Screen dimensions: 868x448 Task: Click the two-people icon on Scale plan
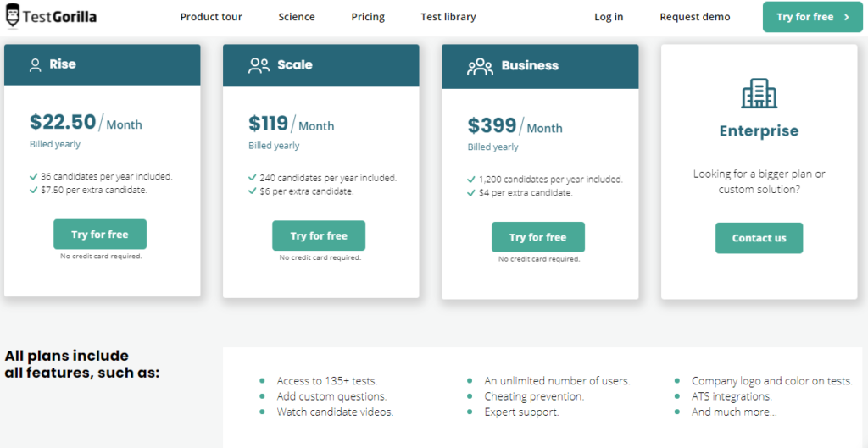point(259,66)
